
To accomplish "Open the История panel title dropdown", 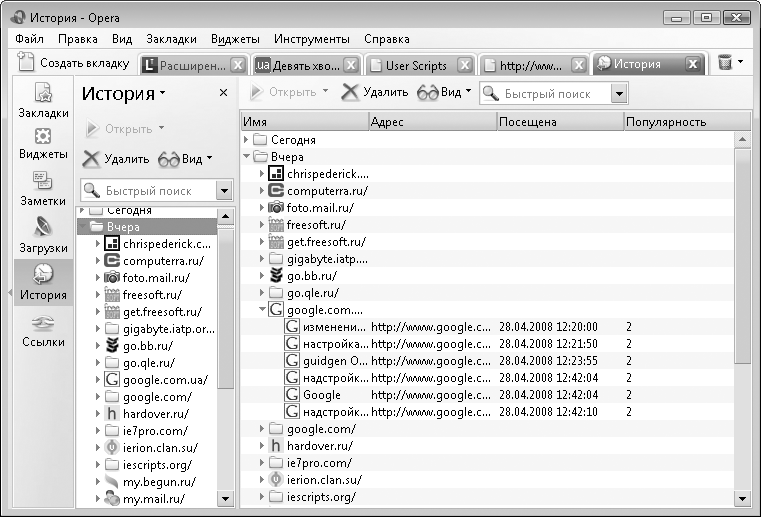I will tap(123, 93).
